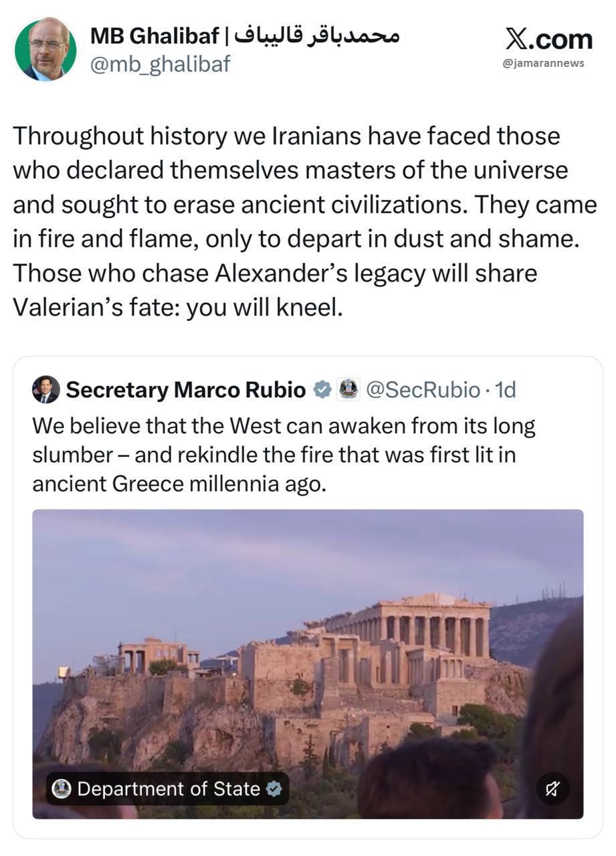Viewport: 616px width, 856px height.
Task: Click the Department of State video label
Action: coord(167,789)
